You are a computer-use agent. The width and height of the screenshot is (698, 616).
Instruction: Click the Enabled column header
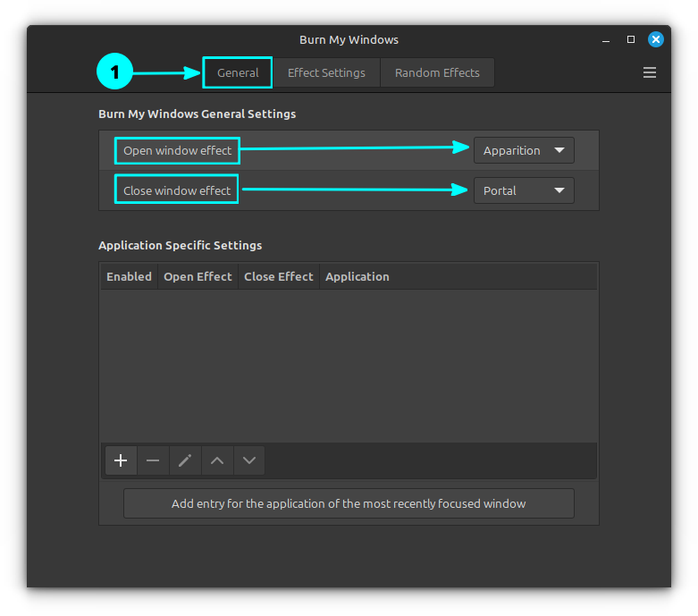[129, 276]
